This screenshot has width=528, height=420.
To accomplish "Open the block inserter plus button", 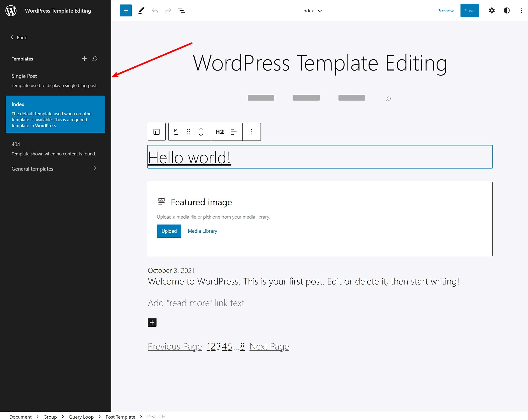I will click(126, 11).
